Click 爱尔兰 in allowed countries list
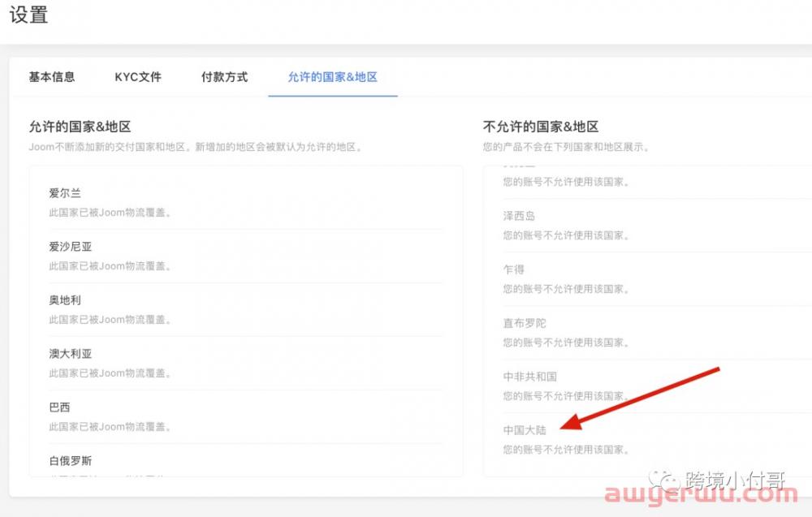The height and width of the screenshot is (517, 812). [x=65, y=193]
